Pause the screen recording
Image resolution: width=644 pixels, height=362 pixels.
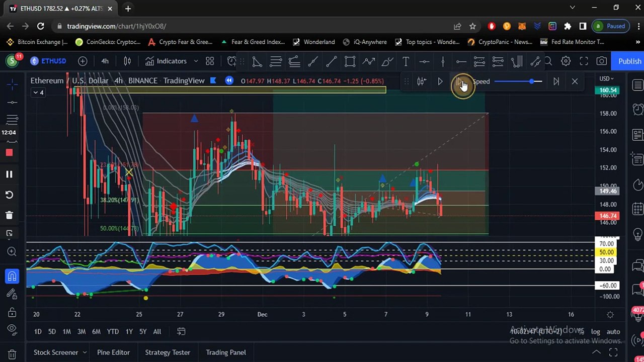pyautogui.click(x=9, y=174)
